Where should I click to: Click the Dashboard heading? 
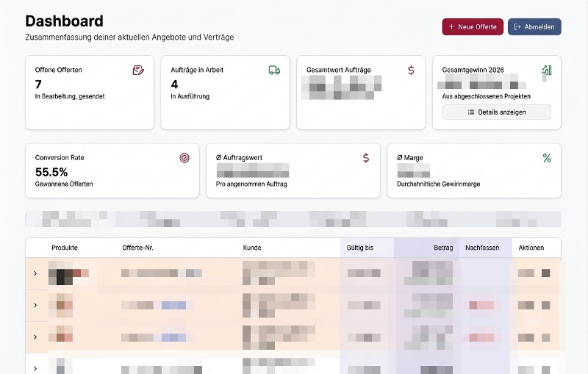tap(64, 21)
